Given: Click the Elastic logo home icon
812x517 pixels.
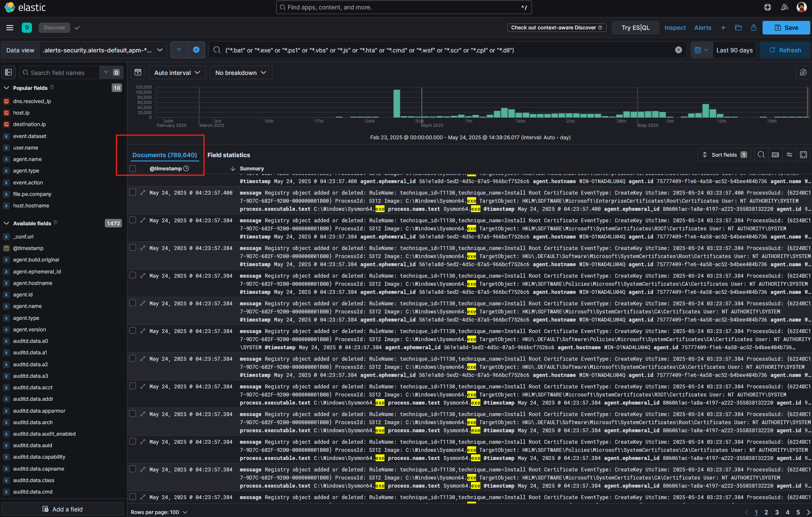Looking at the screenshot, I should (10, 7).
